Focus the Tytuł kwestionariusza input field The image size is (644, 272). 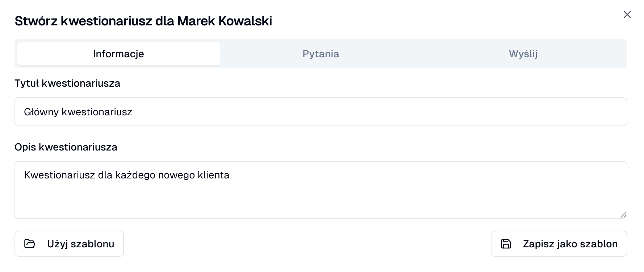tap(321, 111)
